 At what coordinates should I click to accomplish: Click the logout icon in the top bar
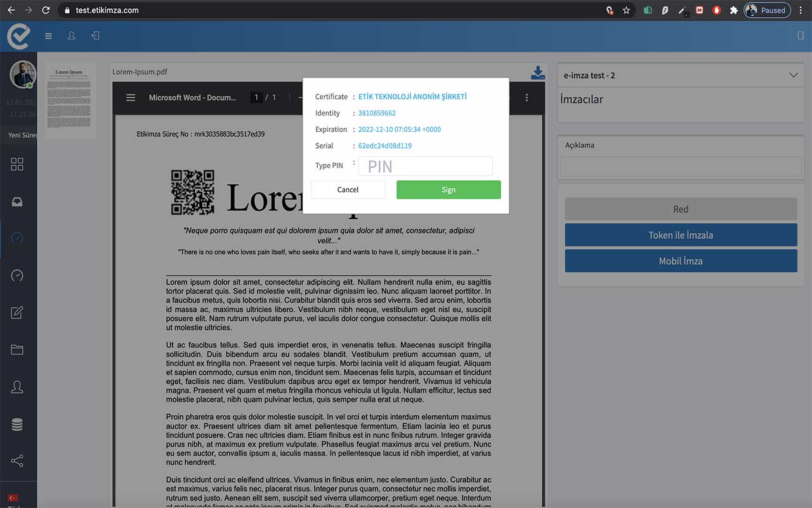pos(96,36)
